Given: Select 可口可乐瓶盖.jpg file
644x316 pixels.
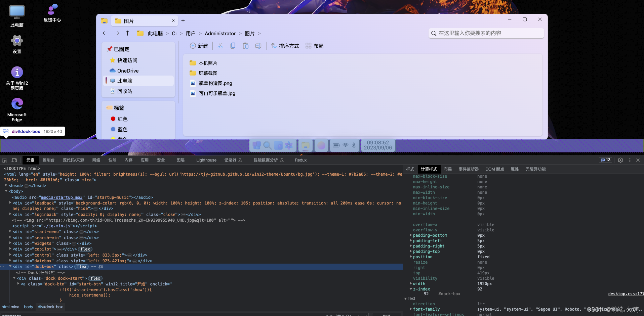Looking at the screenshot, I should 213,93.
